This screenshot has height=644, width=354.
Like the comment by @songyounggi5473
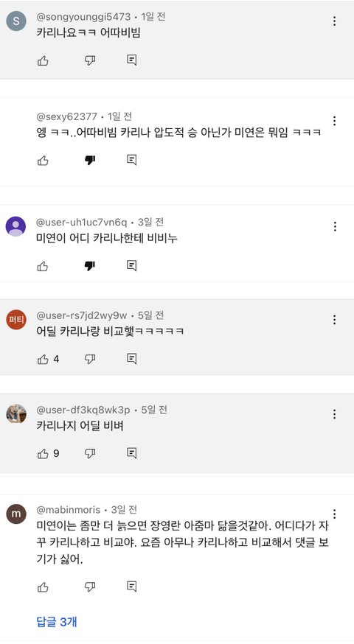43,60
